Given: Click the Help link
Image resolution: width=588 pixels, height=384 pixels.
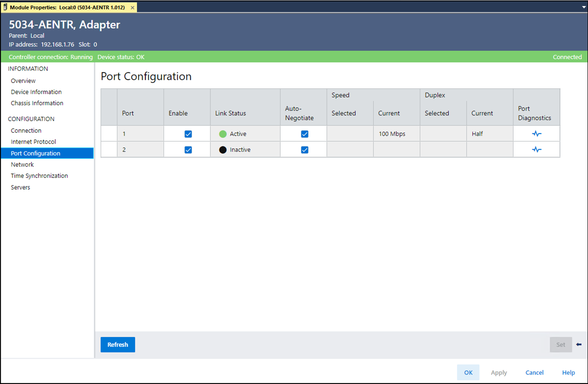Looking at the screenshot, I should [x=568, y=372].
